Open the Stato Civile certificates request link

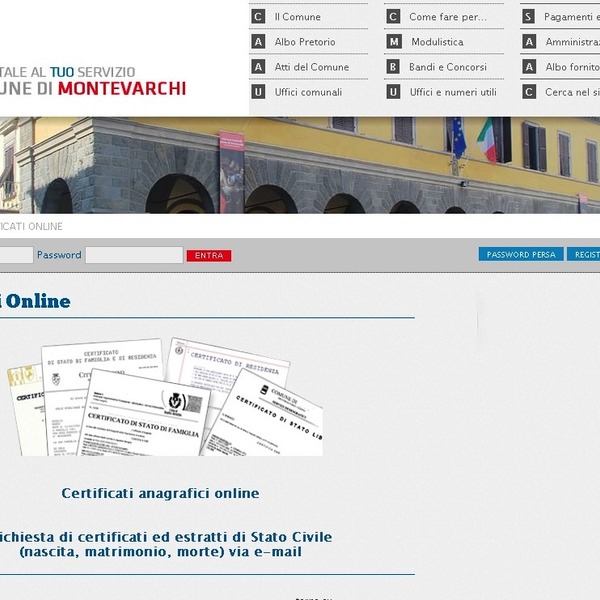point(165,544)
